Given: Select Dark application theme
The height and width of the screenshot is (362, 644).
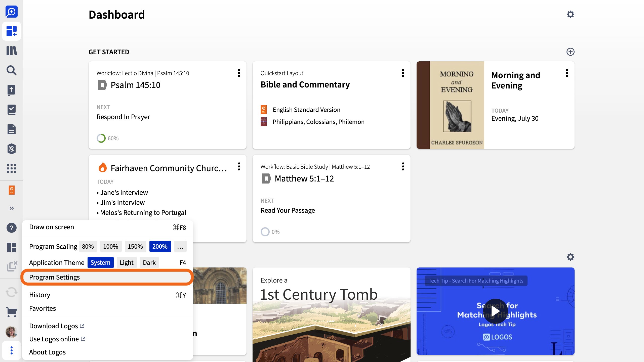Looking at the screenshot, I should tap(149, 262).
